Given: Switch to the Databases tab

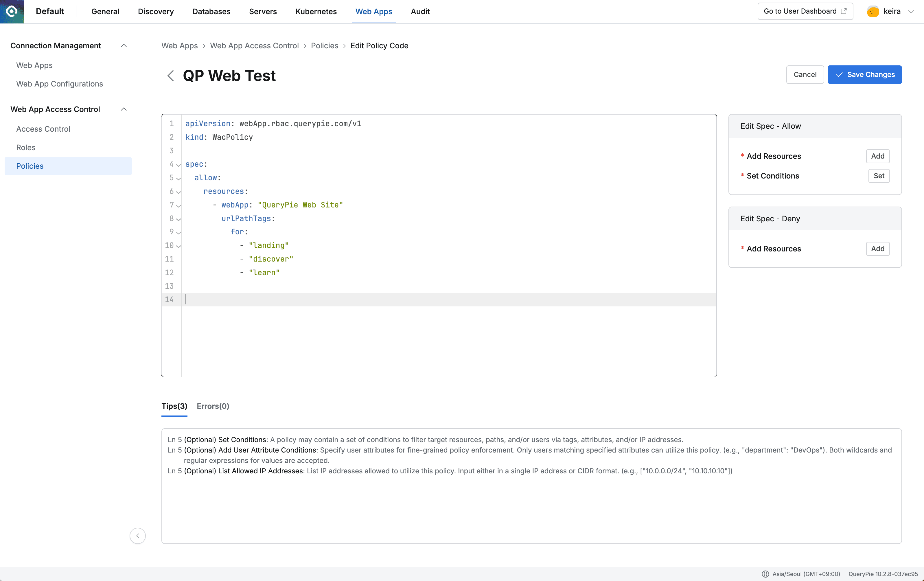Looking at the screenshot, I should tap(211, 12).
